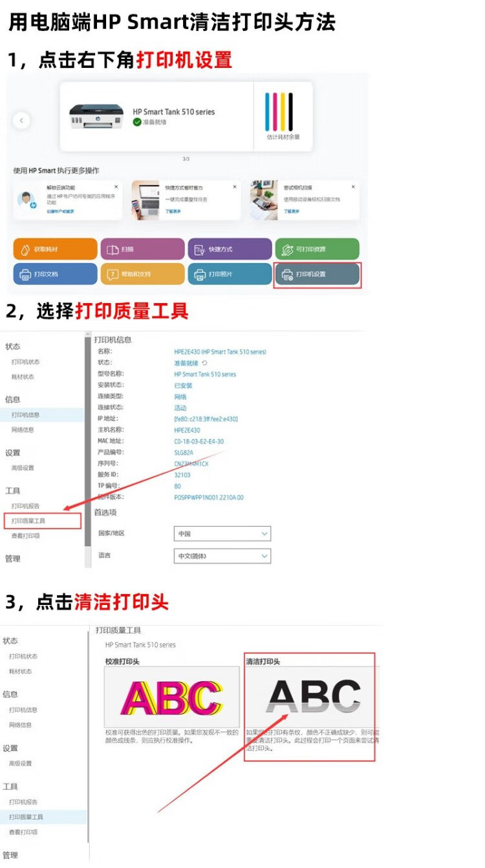Viewport: 485px width, 868px height.
Task: Expand the 语言 dropdown showing 中文(简体)
Action: [x=222, y=556]
